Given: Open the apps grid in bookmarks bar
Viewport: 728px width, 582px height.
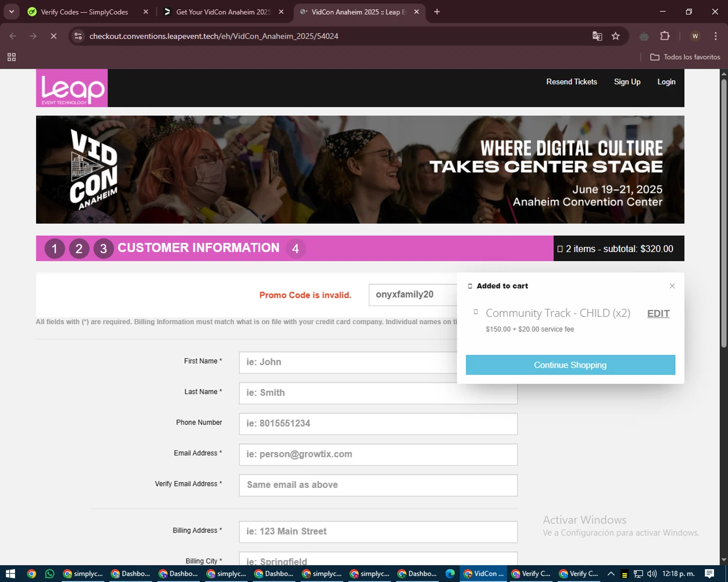Looking at the screenshot, I should [12, 57].
